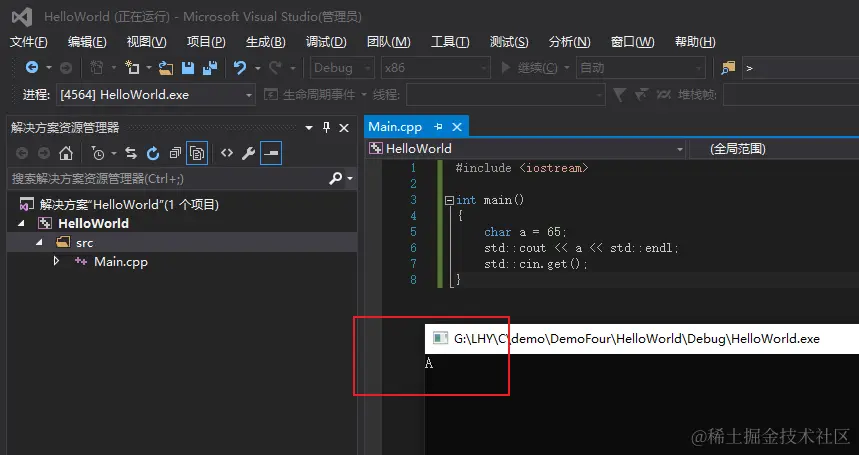Image resolution: width=859 pixels, height=455 pixels.
Task: Open the HelloWorld project scope dropdown in editor
Action: coord(526,148)
